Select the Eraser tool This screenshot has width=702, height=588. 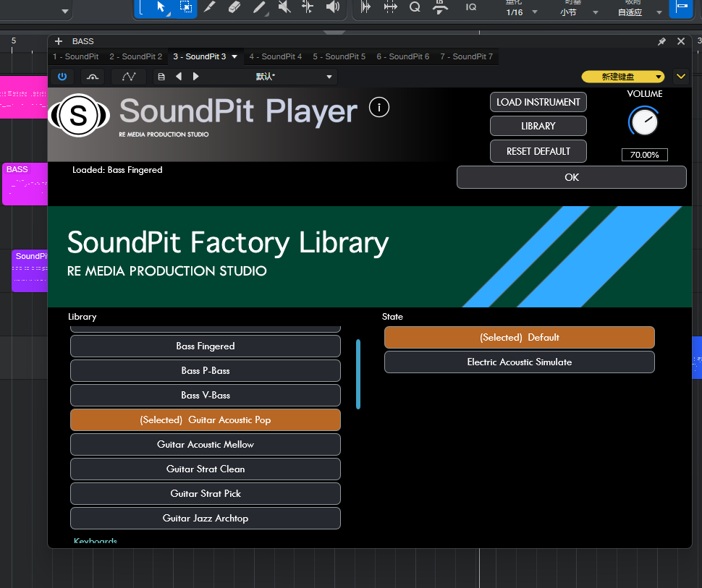234,7
